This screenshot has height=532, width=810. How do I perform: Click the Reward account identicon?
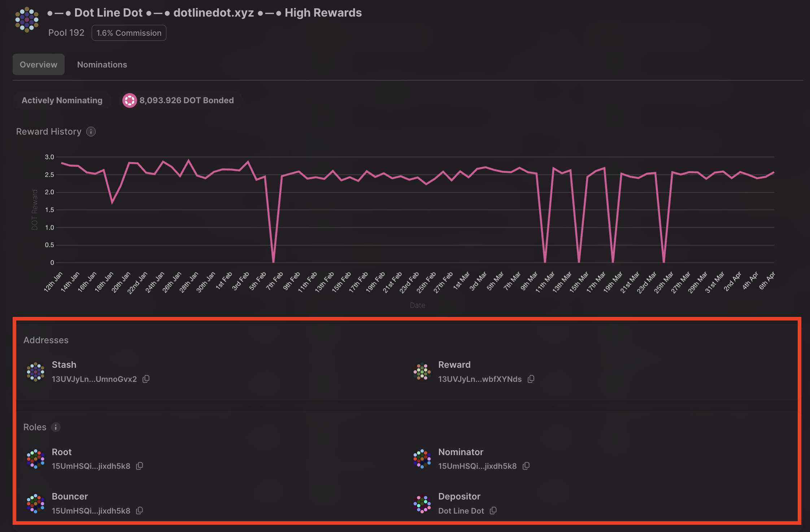pyautogui.click(x=422, y=372)
